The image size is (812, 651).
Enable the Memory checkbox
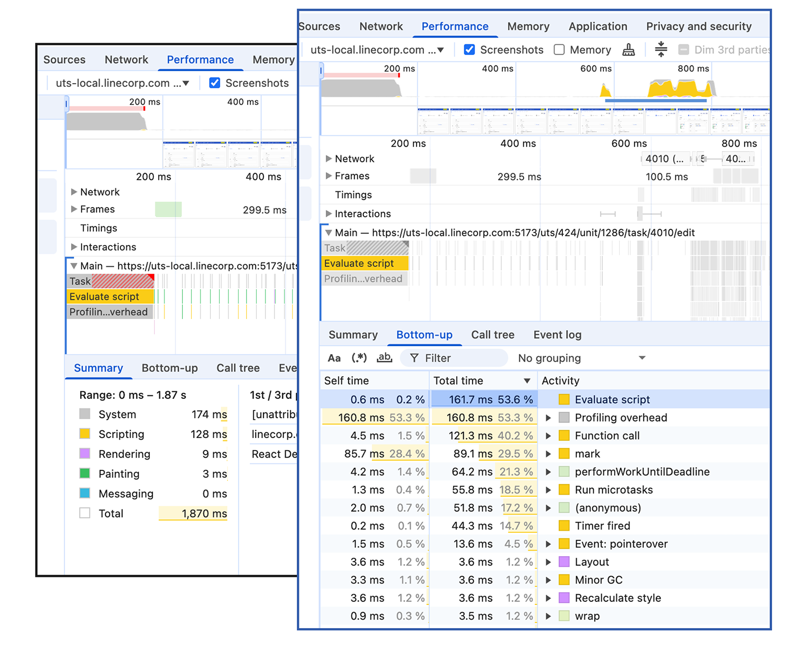559,50
